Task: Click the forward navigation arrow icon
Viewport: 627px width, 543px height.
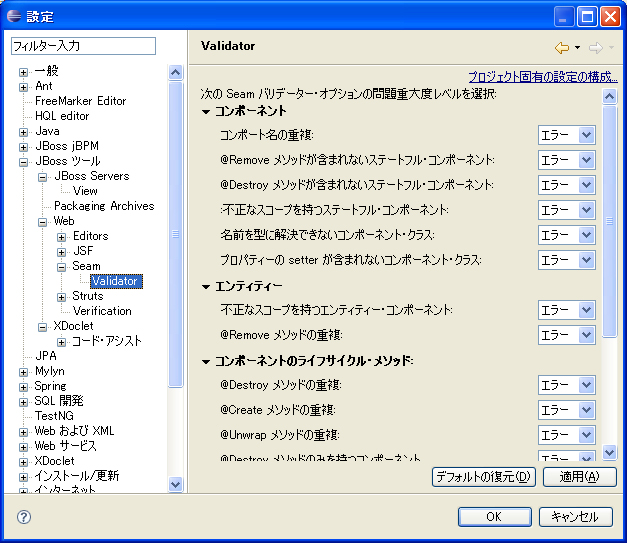Action: [x=596, y=48]
